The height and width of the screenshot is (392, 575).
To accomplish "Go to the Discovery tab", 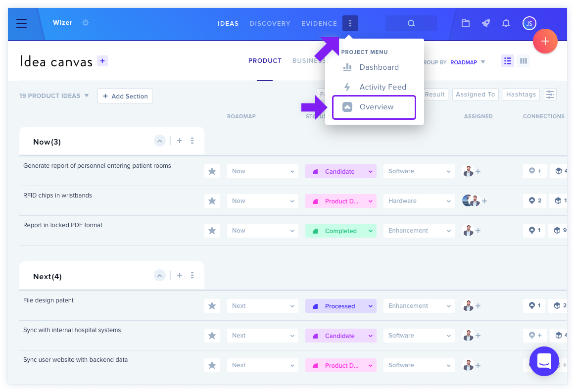I will (x=270, y=23).
